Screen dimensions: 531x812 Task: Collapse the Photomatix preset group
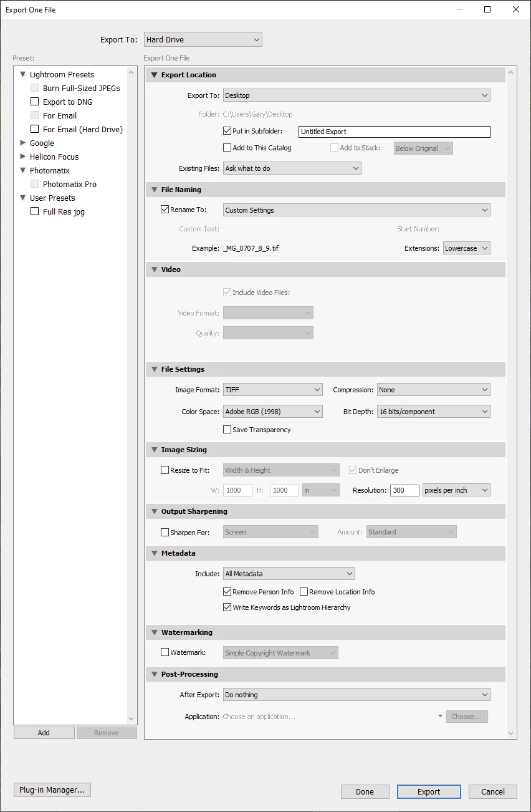23,170
